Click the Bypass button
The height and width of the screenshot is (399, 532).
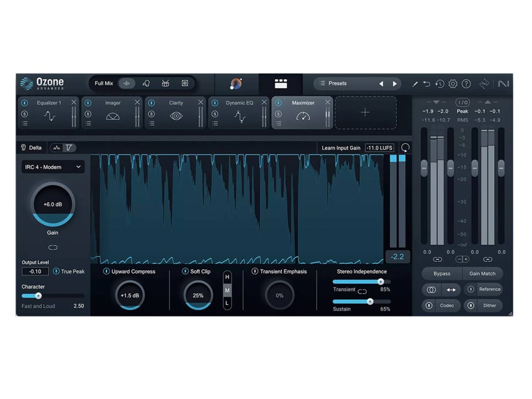[442, 273]
